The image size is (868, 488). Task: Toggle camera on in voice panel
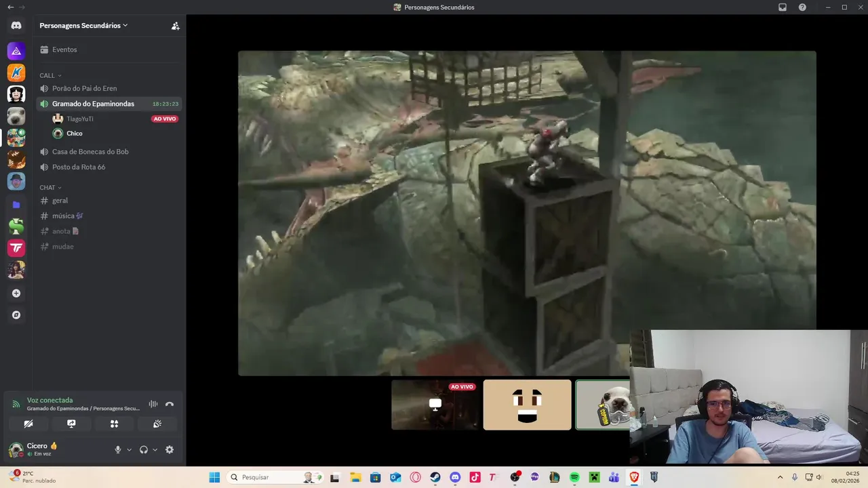coord(28,424)
